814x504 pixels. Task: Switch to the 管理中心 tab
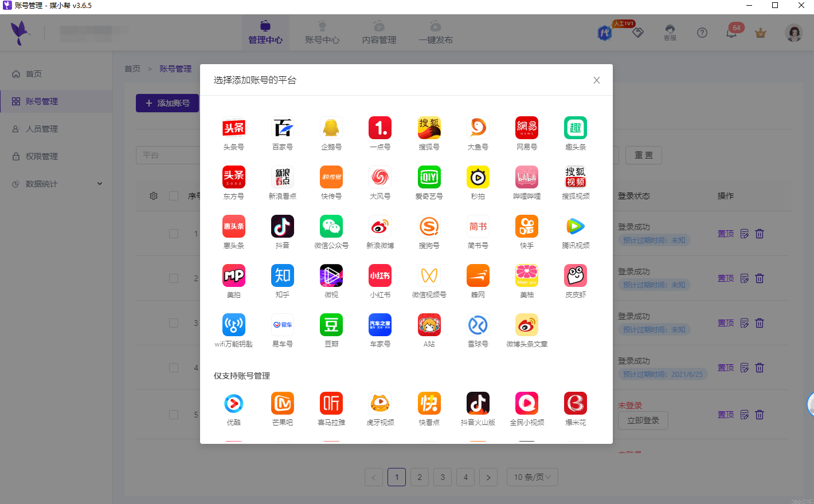(265, 33)
